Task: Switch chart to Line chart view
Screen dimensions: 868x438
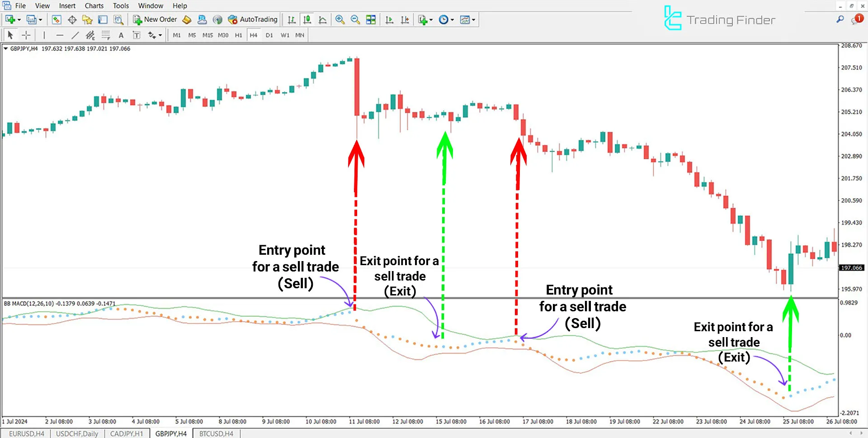Action: coord(323,19)
